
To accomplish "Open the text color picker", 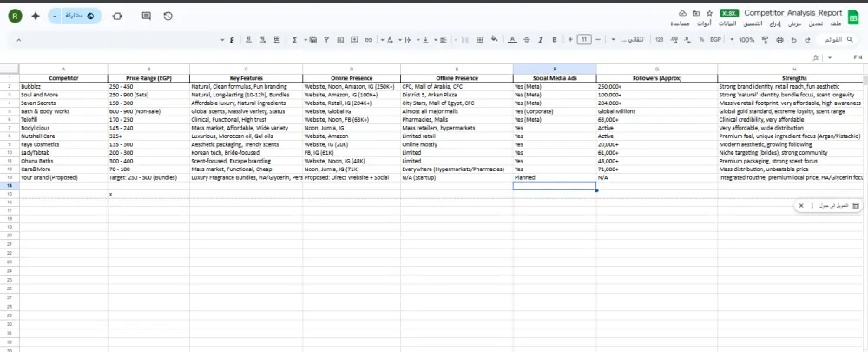I will (513, 40).
